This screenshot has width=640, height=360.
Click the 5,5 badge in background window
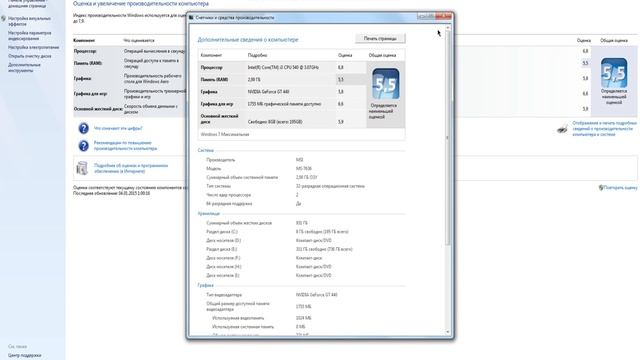click(x=614, y=73)
